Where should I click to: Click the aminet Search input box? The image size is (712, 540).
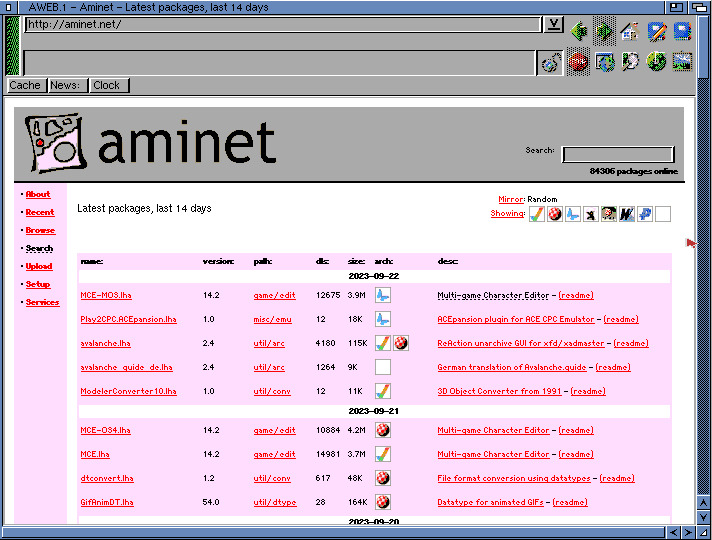[618, 154]
